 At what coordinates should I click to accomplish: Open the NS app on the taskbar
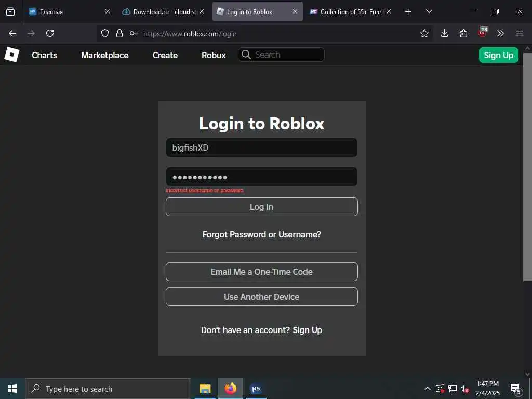pyautogui.click(x=256, y=389)
